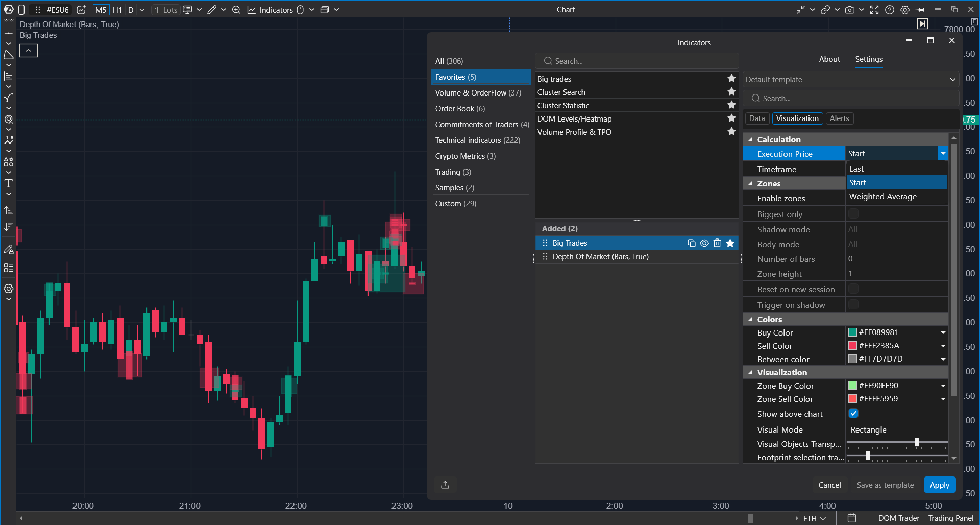Click the camera screenshot icon
Image resolution: width=980 pixels, height=525 pixels.
pos(850,10)
